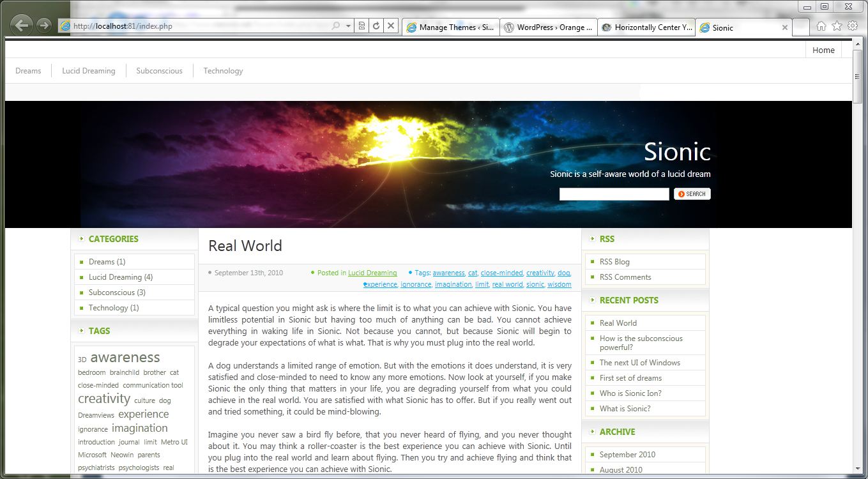Open 'The next UI of Windows' post
The image size is (868, 479).
click(x=640, y=363)
